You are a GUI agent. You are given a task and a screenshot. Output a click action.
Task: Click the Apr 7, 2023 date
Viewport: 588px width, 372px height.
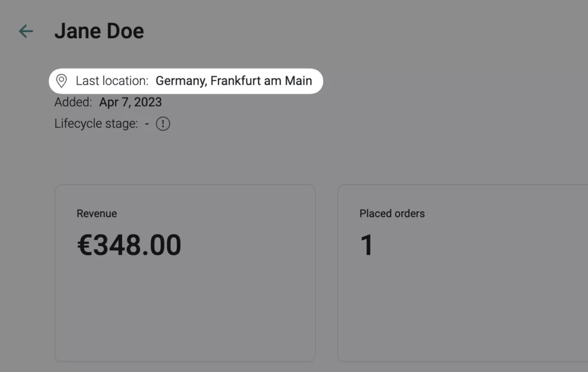[x=130, y=102]
